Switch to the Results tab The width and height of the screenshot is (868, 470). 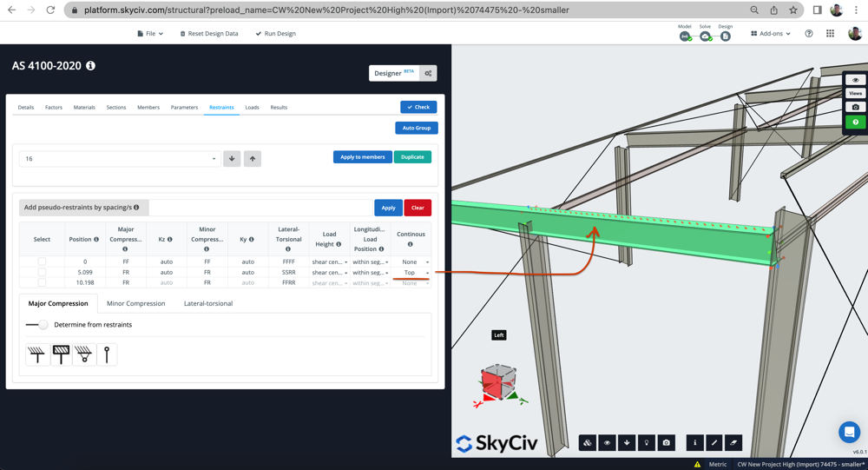click(x=279, y=107)
